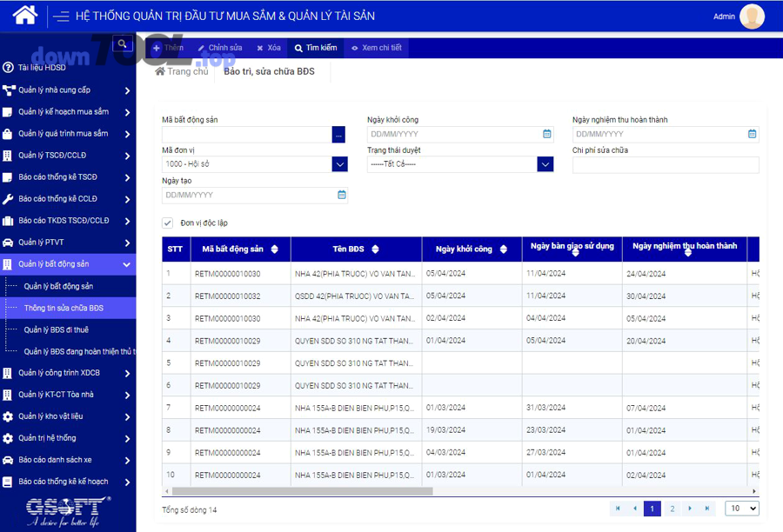Open calendar picker for Ngày khởi công
Screen dimensions: 783x532
[547, 134]
